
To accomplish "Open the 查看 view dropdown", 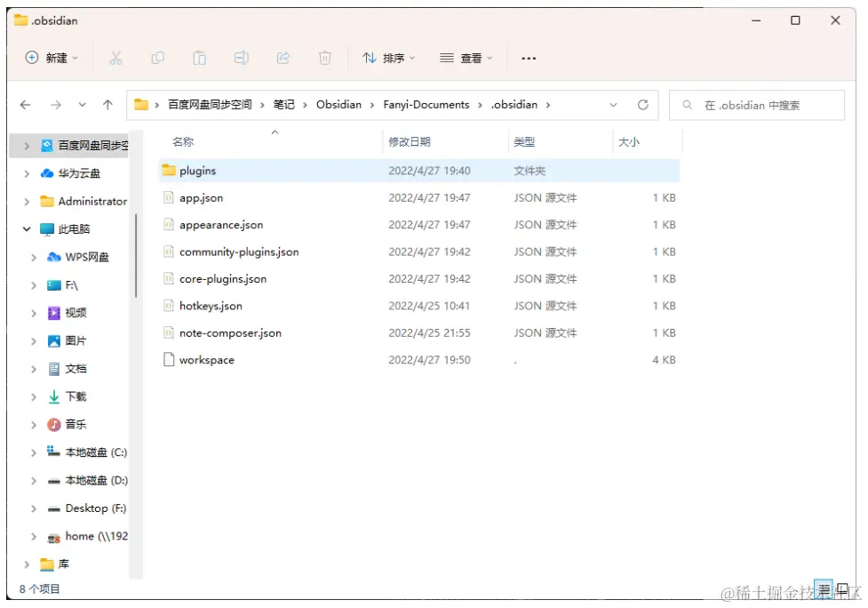I will click(x=466, y=58).
